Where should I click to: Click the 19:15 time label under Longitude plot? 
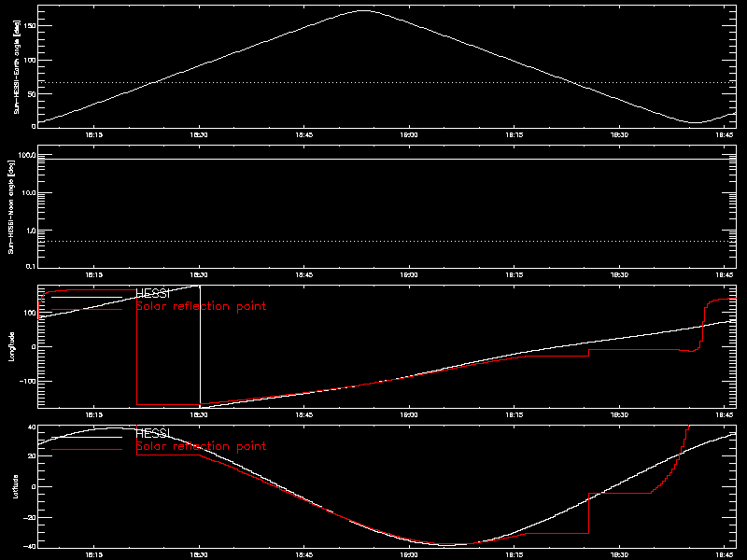tap(514, 414)
